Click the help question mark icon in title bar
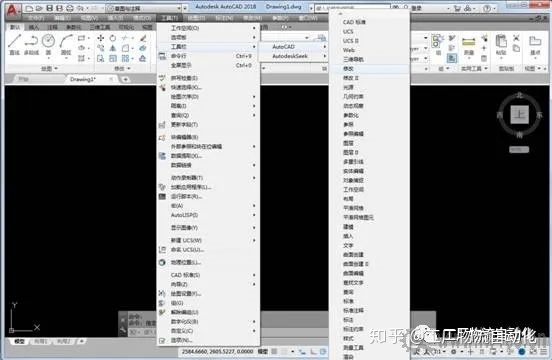Viewport: 552px width, 360px height. point(487,8)
